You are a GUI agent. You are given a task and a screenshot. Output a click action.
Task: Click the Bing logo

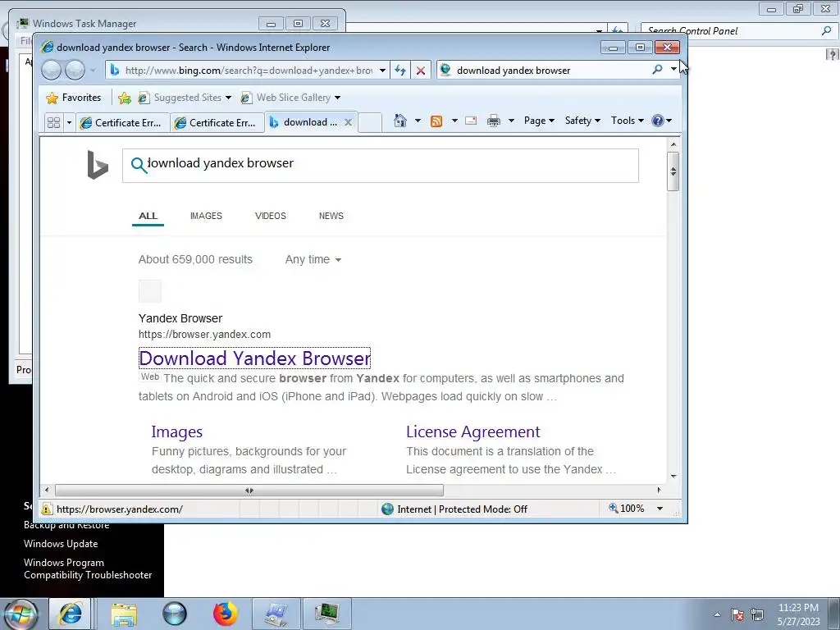[x=98, y=164]
